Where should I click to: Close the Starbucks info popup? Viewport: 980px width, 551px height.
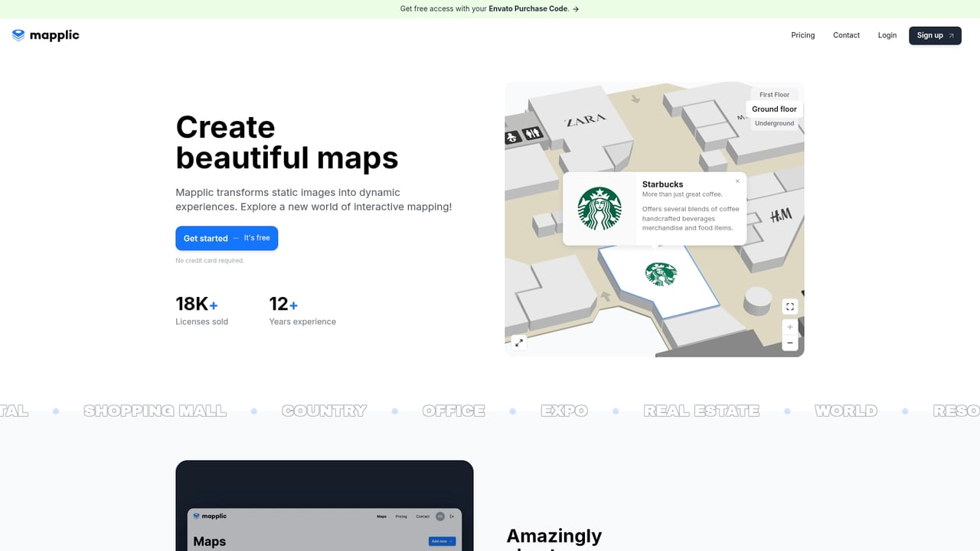tap(737, 181)
